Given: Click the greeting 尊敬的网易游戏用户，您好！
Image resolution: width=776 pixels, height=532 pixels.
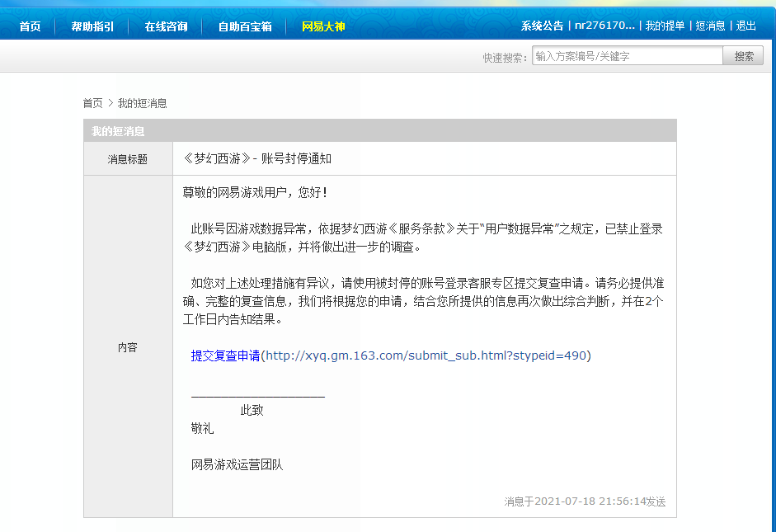Looking at the screenshot, I should [255, 192].
